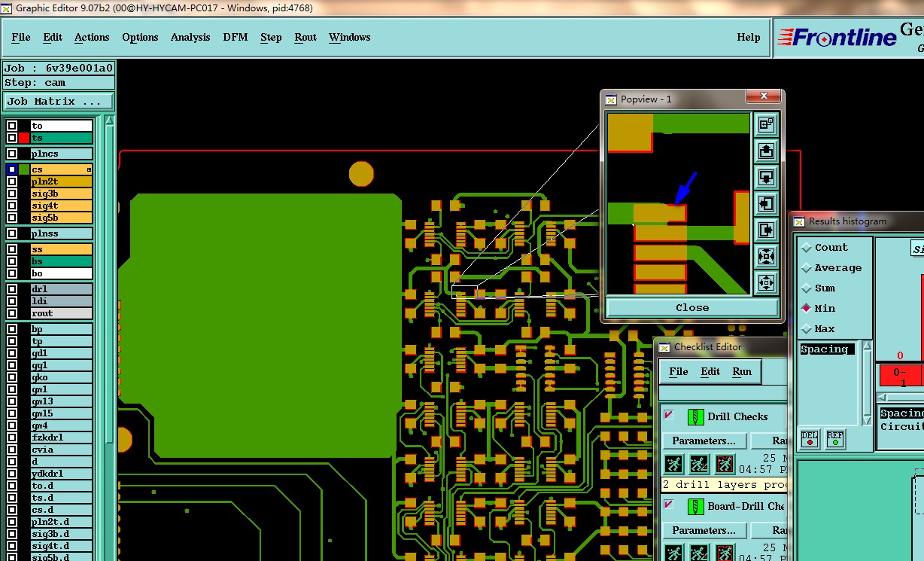The height and width of the screenshot is (561, 924).
Task: Click the Results histogram window title icon
Action: point(799,221)
